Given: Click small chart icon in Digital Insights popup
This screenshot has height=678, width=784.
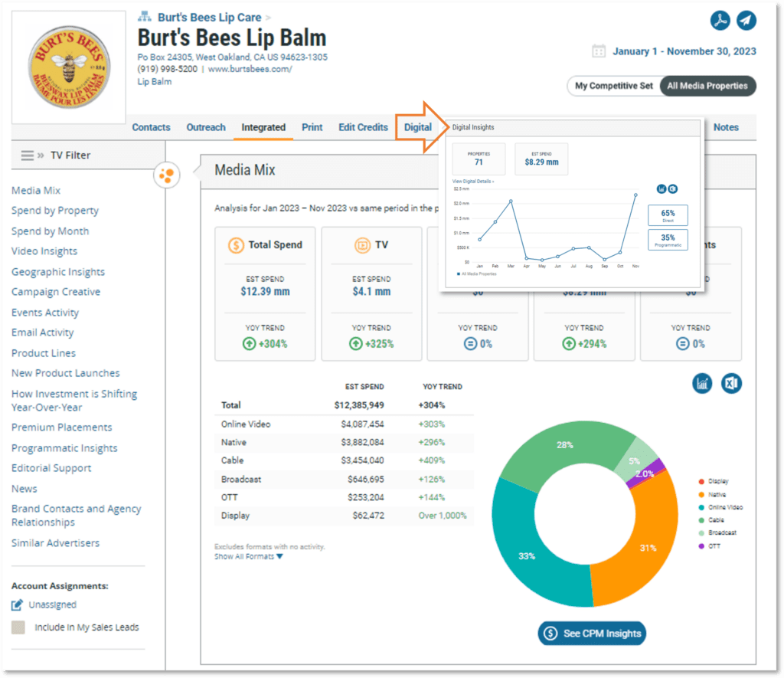Looking at the screenshot, I should pyautogui.click(x=661, y=188).
